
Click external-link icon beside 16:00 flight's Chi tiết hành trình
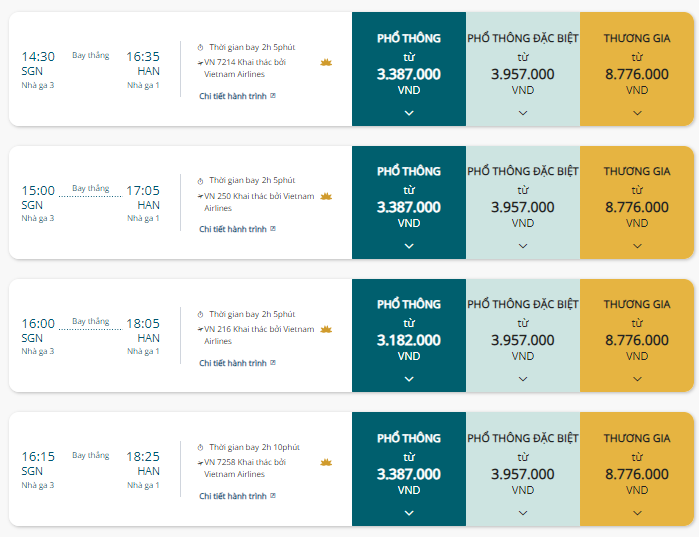click(273, 362)
